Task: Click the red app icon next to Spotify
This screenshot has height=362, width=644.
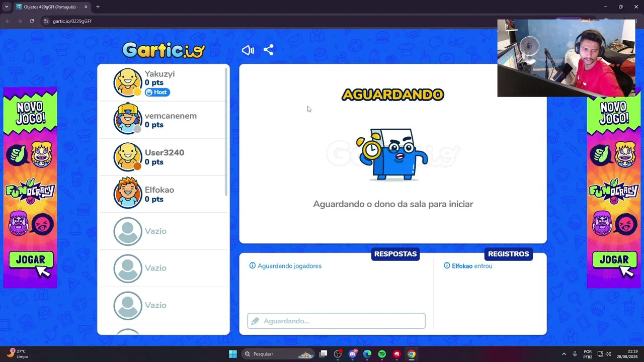Action: [397, 354]
